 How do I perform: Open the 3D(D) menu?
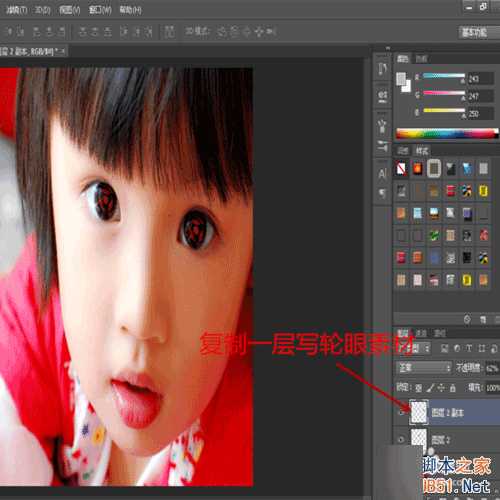click(43, 10)
